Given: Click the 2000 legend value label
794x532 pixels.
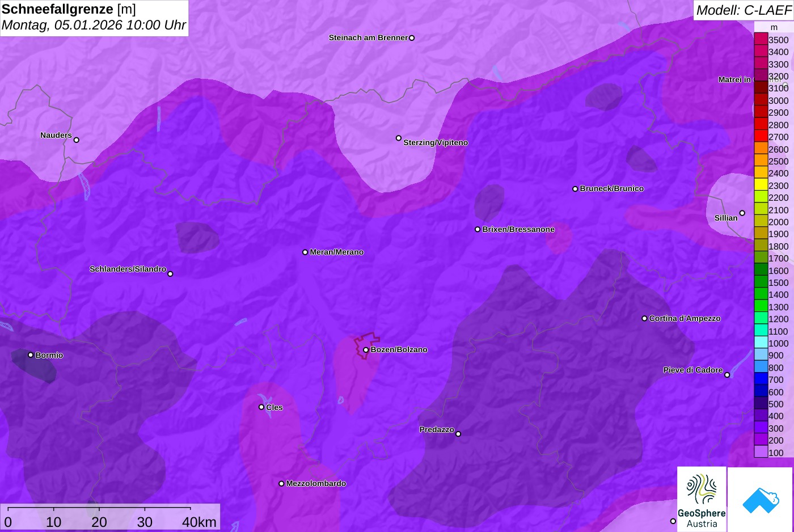Looking at the screenshot, I should (779, 222).
